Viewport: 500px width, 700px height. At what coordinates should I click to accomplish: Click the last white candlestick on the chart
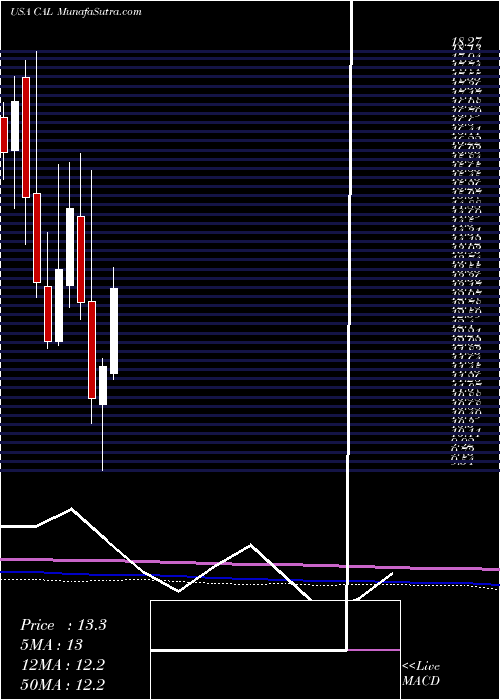pyautogui.click(x=114, y=331)
